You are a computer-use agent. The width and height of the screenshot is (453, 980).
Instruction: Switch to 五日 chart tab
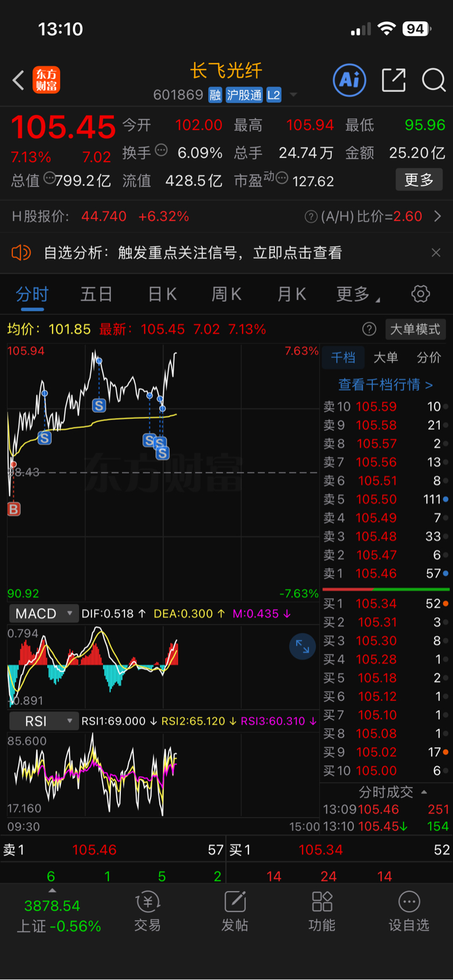coord(96,294)
